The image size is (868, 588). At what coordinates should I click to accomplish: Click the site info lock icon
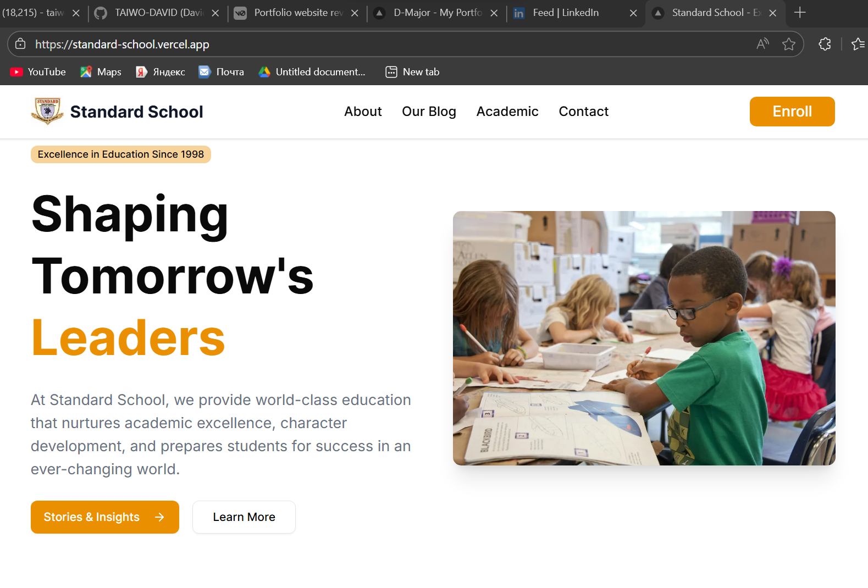coord(20,44)
